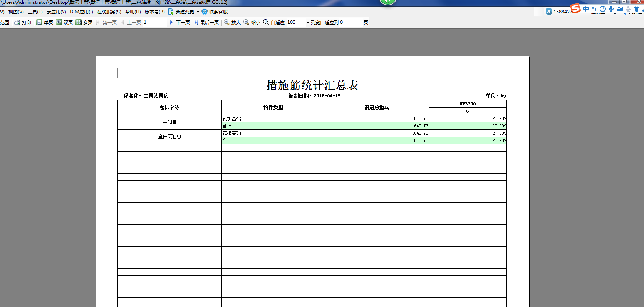Open the 工具(T) menu
The width and height of the screenshot is (644, 307).
[35, 12]
